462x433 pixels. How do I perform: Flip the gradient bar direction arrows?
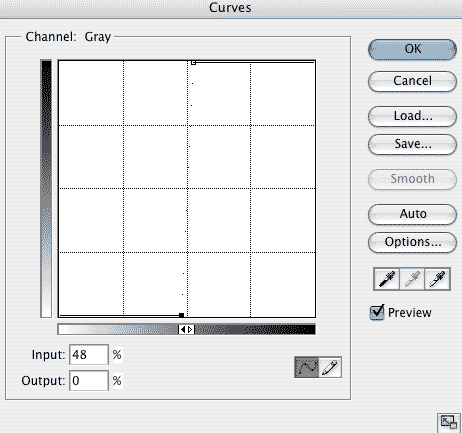pyautogui.click(x=186, y=330)
